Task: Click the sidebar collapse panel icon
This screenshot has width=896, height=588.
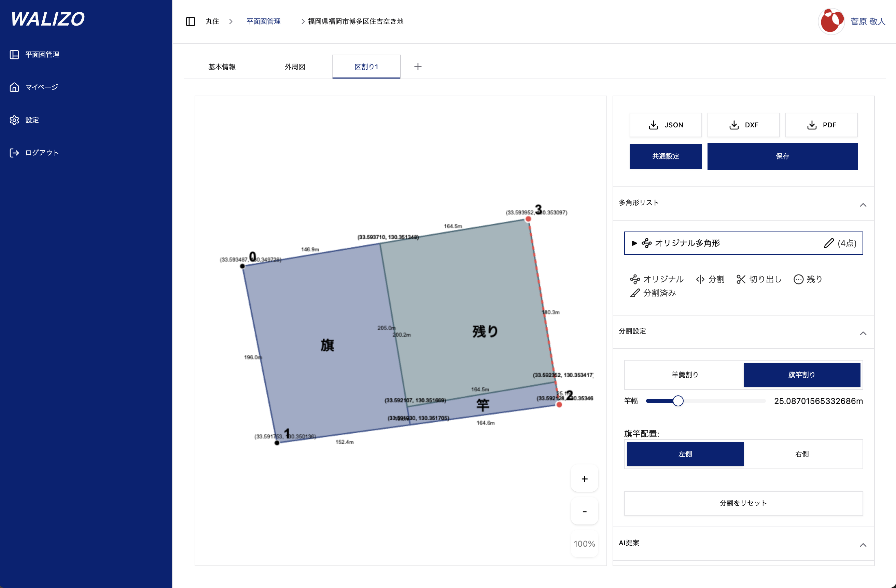Action: (x=191, y=22)
